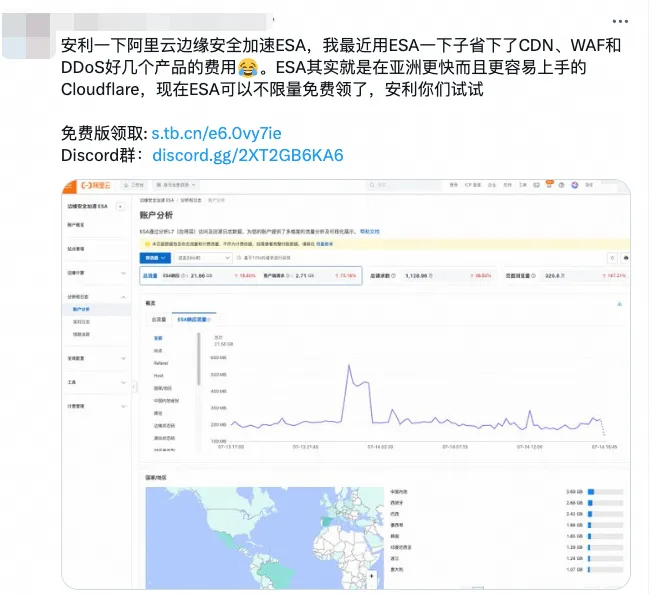Click the refresh icon right of the filter row
The image size is (651, 595).
612,258
